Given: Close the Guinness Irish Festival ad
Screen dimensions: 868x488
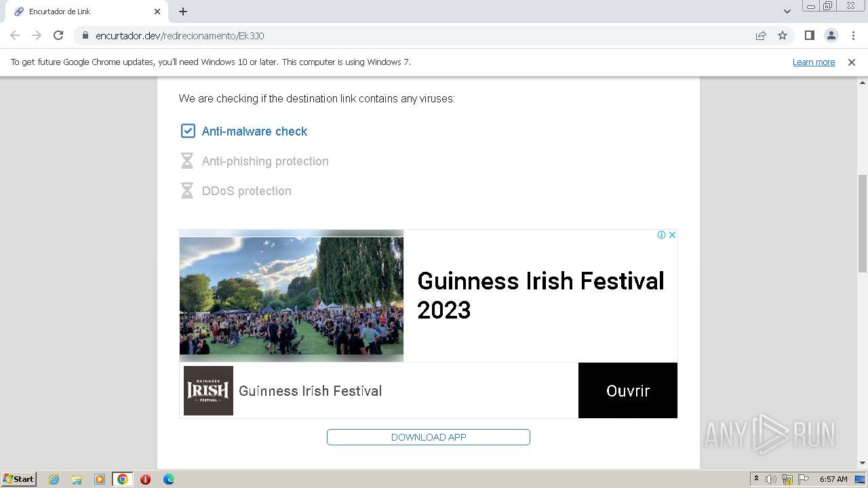Looking at the screenshot, I should [672, 235].
